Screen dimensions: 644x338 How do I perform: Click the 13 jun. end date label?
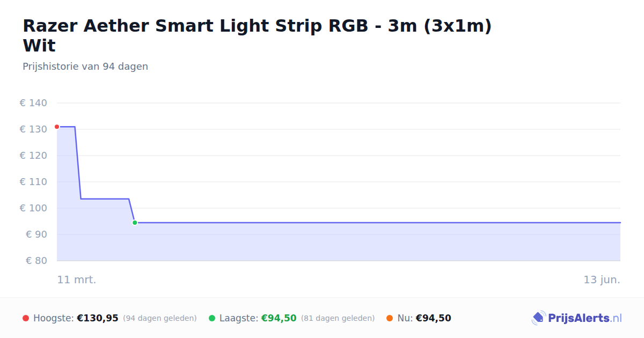click(602, 280)
